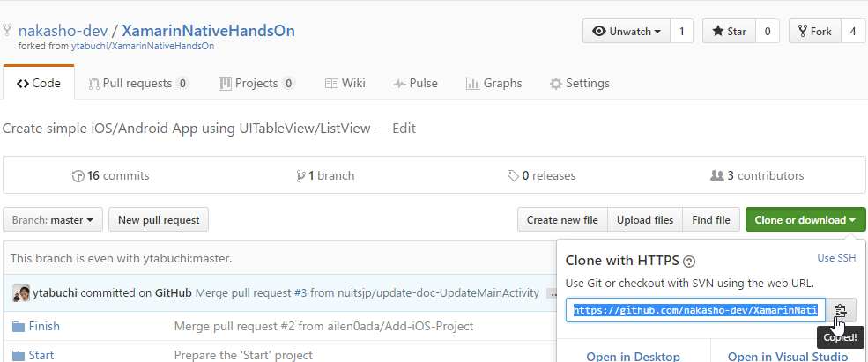View the 1 branch list
Image resolution: width=868 pixels, height=362 pixels.
(x=325, y=176)
